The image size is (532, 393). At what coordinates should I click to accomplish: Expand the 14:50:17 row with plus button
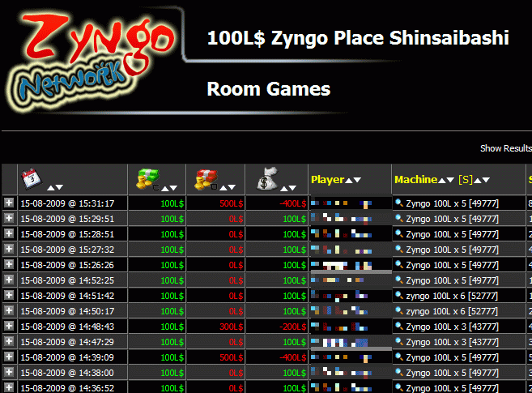point(9,310)
